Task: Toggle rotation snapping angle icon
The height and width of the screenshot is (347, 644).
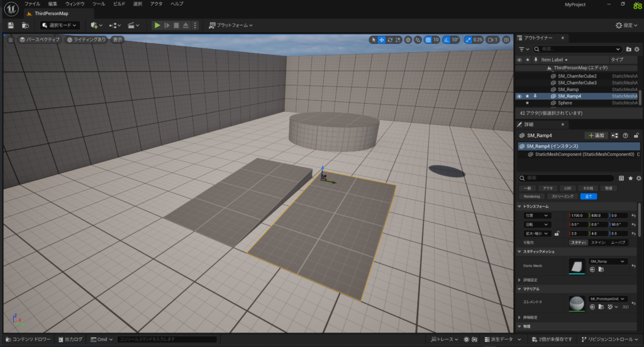Action: pyautogui.click(x=447, y=40)
